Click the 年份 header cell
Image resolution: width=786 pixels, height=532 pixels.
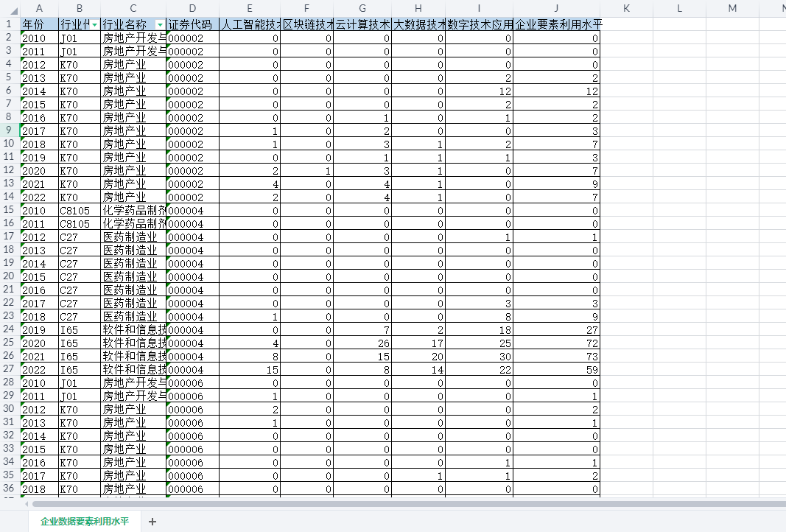click(x=39, y=24)
